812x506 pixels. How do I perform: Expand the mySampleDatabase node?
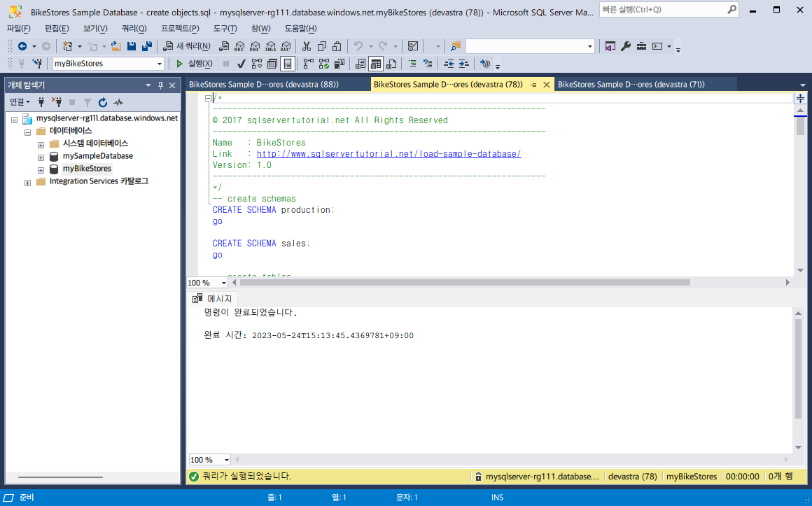[41, 157]
